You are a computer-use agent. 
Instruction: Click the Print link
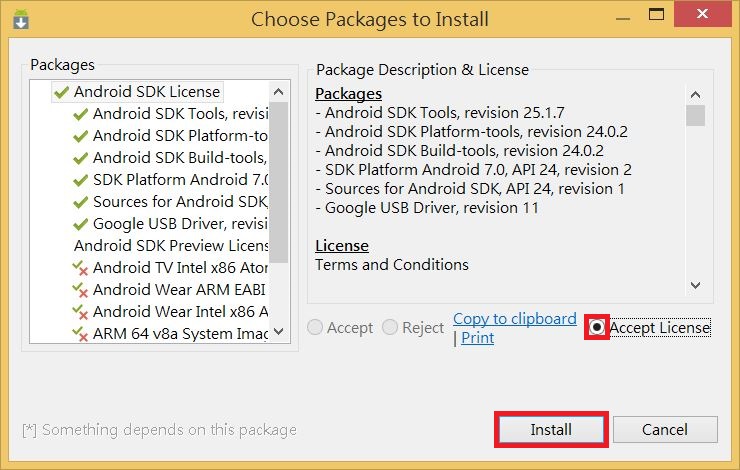[477, 338]
